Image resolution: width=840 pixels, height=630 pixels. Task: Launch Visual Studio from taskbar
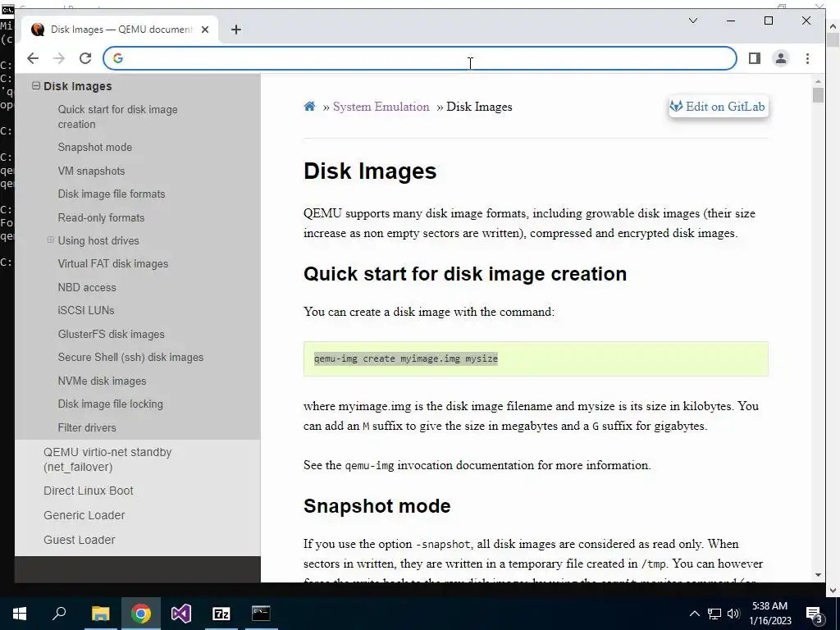tap(181, 614)
